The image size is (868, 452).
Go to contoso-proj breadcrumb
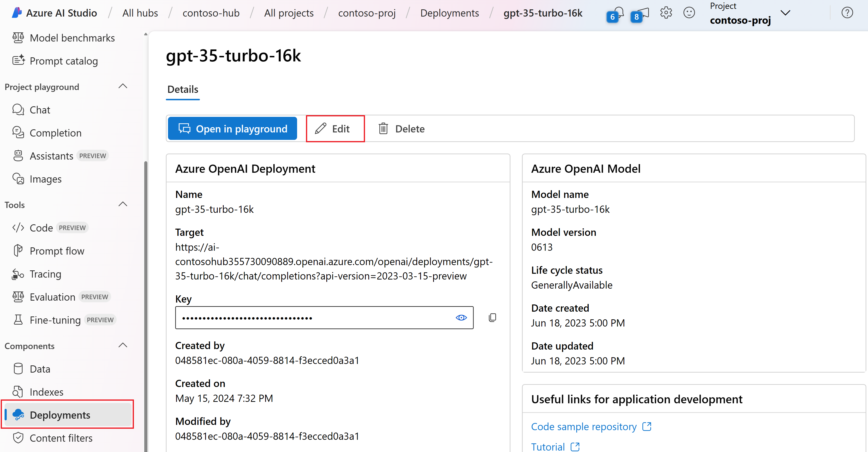point(367,13)
